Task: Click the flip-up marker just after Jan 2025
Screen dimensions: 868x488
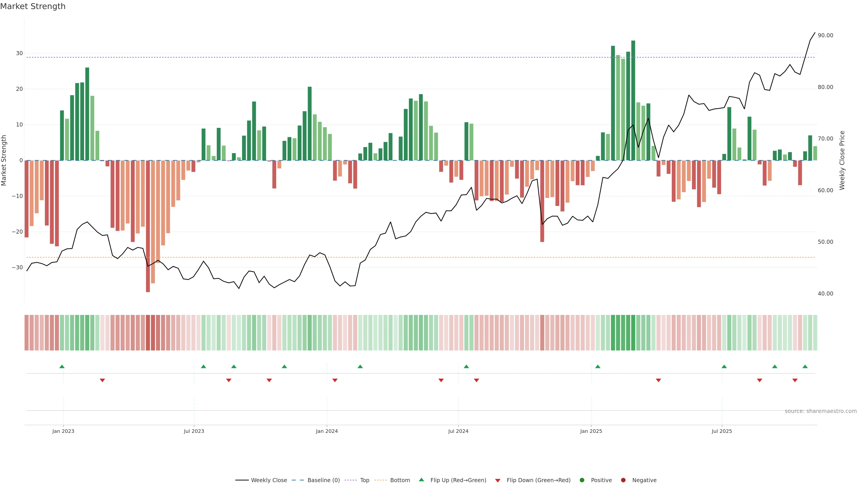Action: (x=598, y=366)
